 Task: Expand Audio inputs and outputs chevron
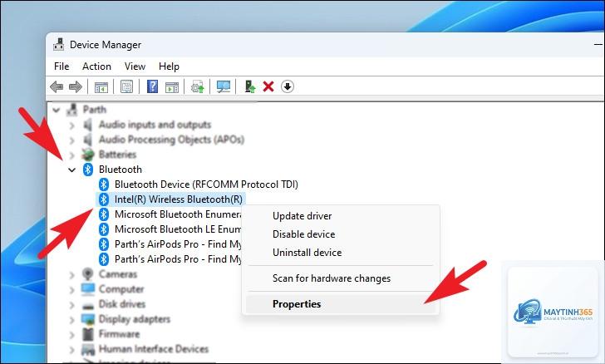coord(71,125)
